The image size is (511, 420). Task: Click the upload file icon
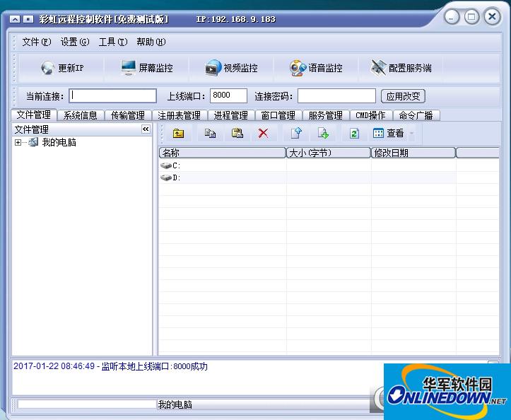[x=296, y=134]
